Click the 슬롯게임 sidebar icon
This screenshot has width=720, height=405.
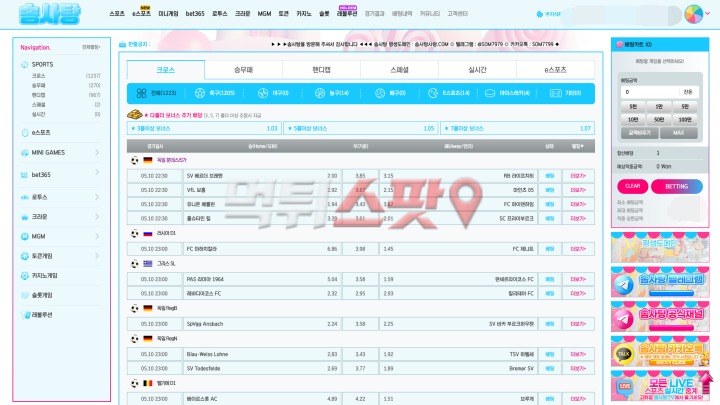click(25, 295)
